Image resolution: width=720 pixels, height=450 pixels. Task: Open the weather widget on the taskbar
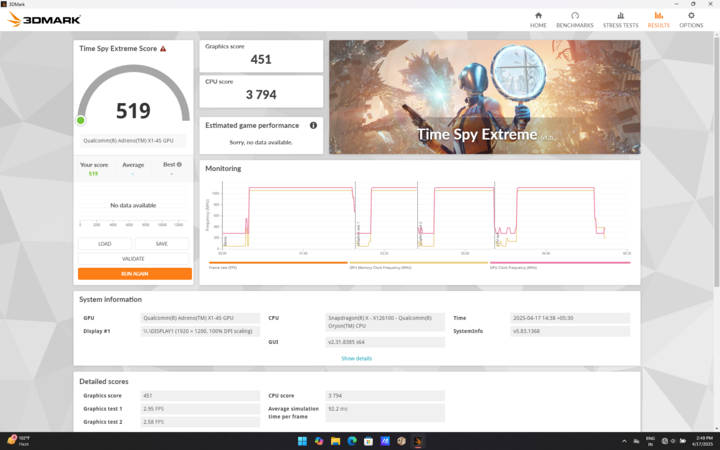click(x=18, y=441)
